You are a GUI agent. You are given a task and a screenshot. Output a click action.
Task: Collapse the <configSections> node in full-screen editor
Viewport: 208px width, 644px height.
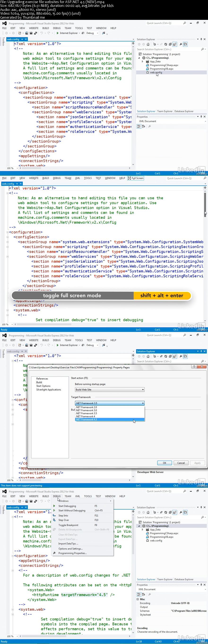point(8,237)
